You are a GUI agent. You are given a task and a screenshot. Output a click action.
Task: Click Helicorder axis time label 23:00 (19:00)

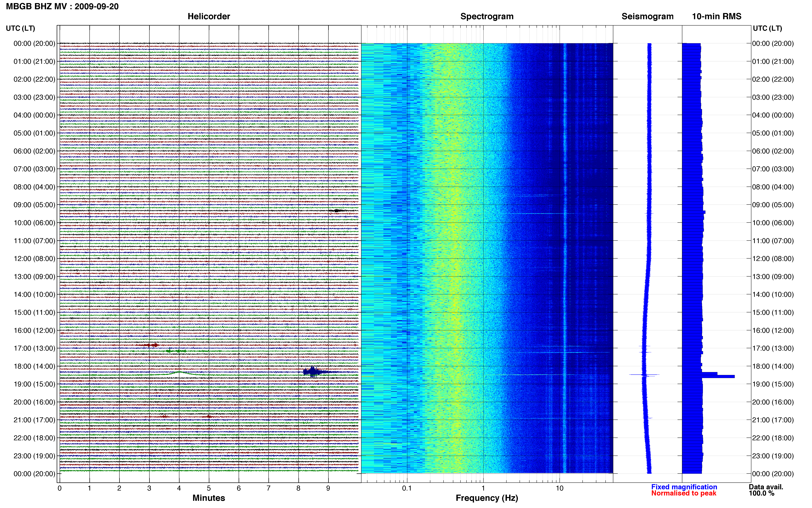pyautogui.click(x=34, y=456)
